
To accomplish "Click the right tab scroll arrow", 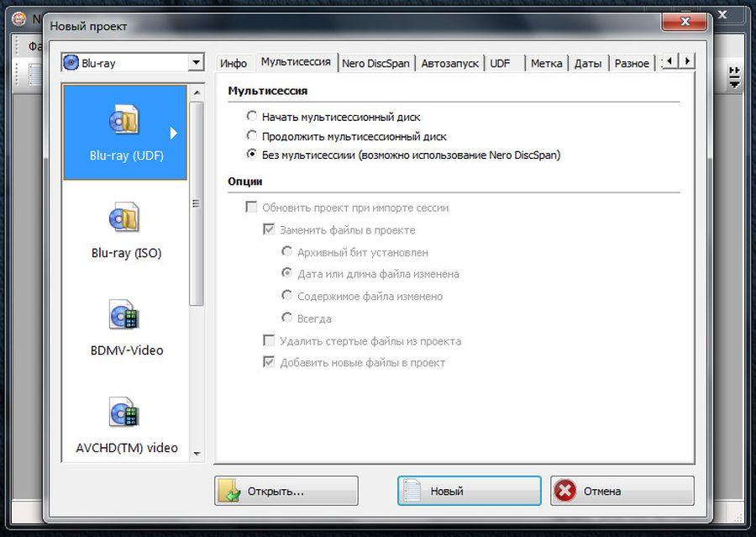I will 689,61.
